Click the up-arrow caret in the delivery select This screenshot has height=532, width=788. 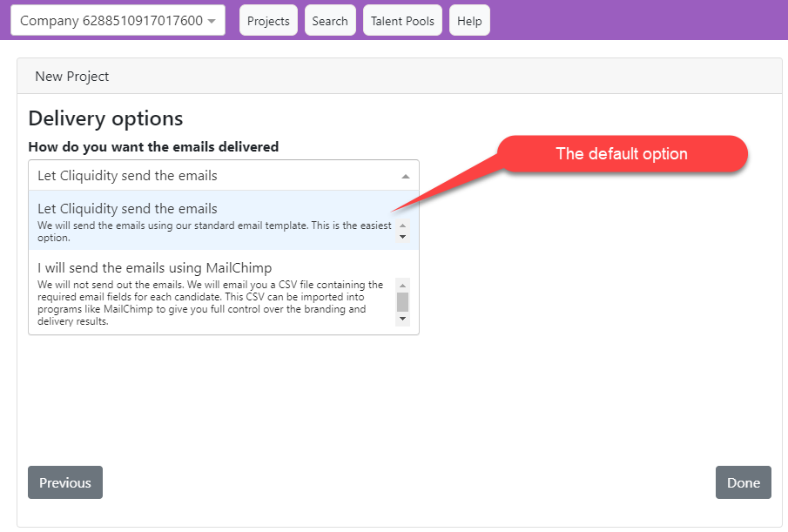[405, 176]
